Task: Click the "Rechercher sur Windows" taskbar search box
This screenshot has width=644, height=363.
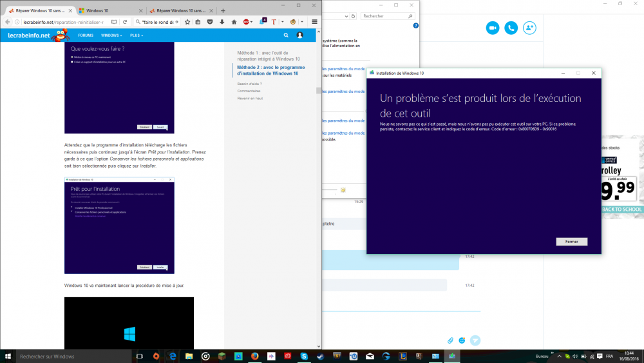Action: (71, 356)
